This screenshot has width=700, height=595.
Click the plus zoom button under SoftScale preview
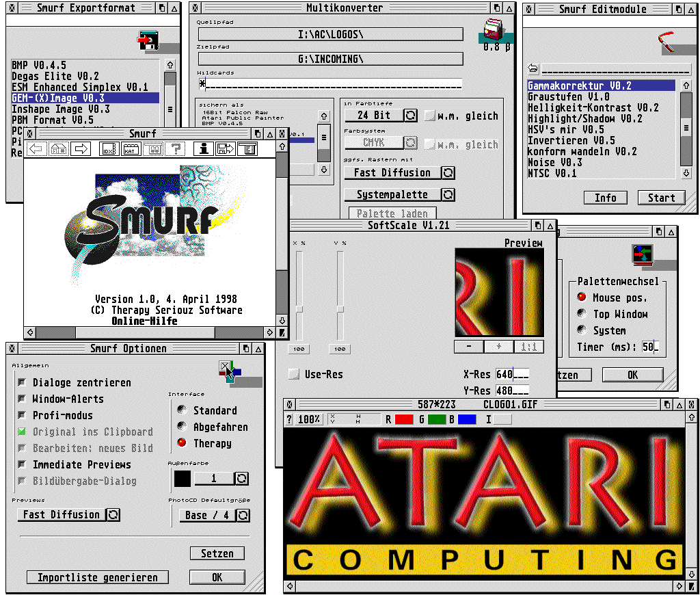point(498,346)
